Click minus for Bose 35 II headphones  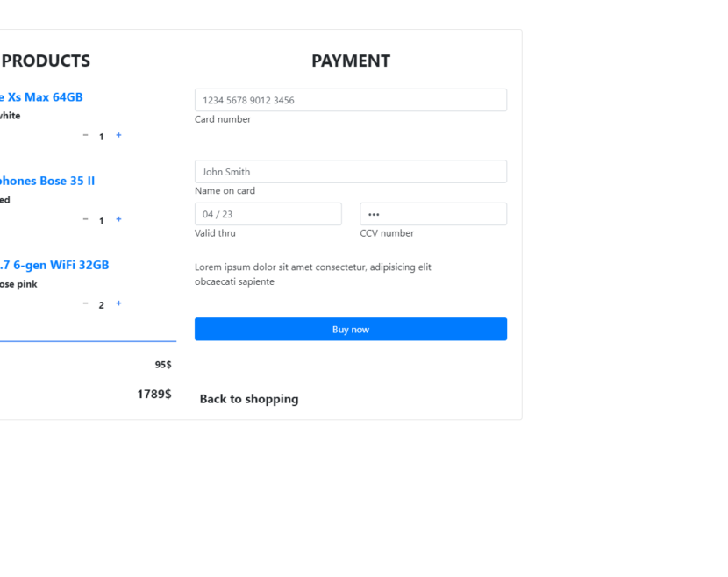pos(85,220)
